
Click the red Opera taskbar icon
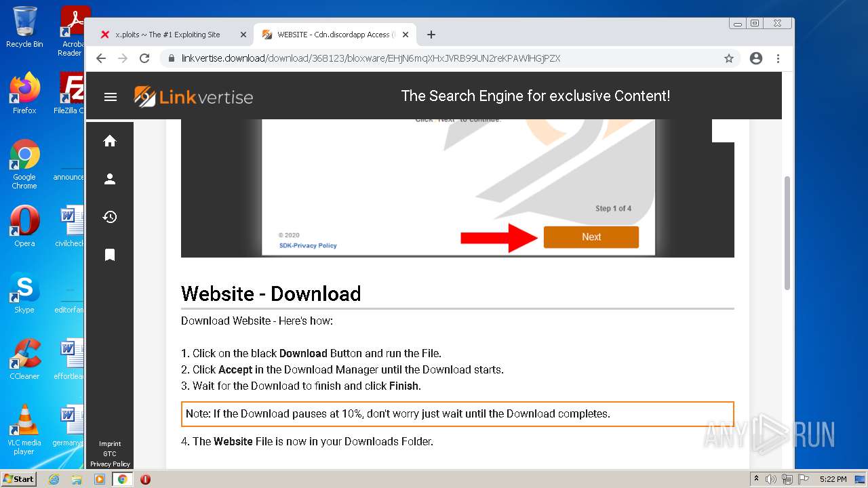click(145, 479)
